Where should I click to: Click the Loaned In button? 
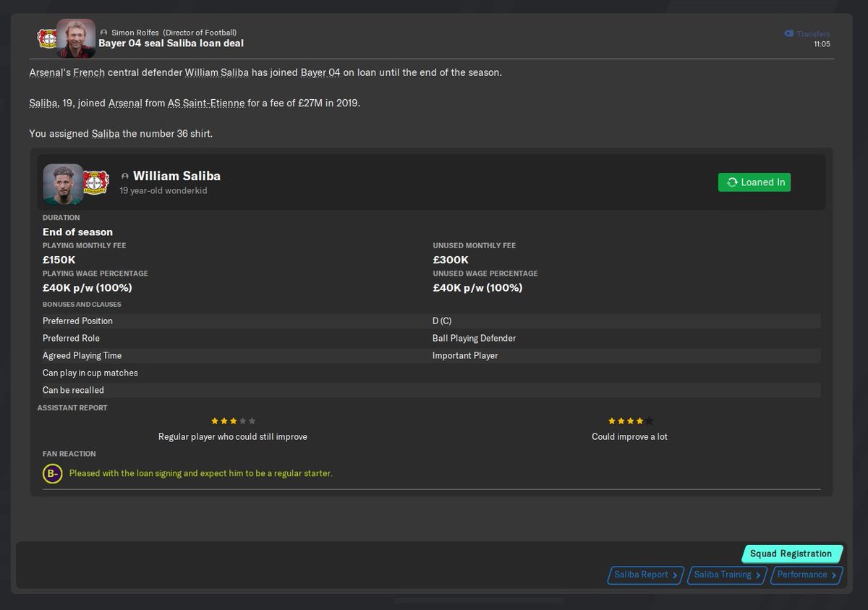tap(754, 182)
